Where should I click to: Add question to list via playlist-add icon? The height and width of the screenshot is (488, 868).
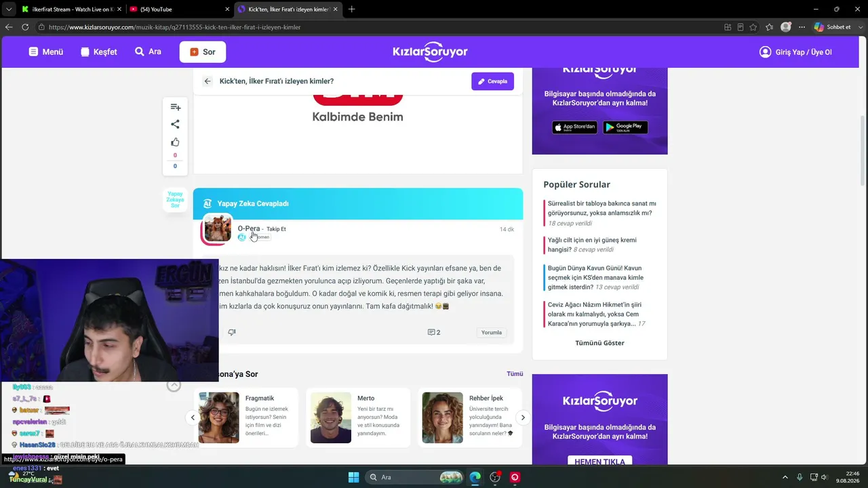(175, 107)
